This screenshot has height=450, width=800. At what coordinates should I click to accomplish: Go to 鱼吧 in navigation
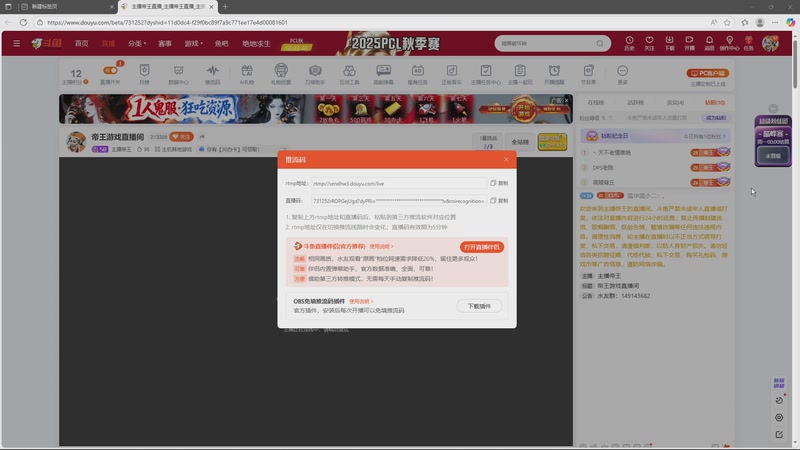click(221, 43)
